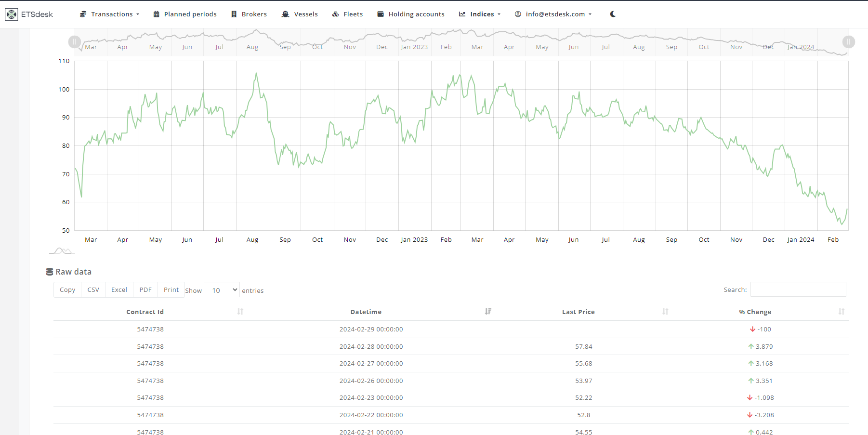
Task: Click the user account circle icon
Action: (518, 14)
